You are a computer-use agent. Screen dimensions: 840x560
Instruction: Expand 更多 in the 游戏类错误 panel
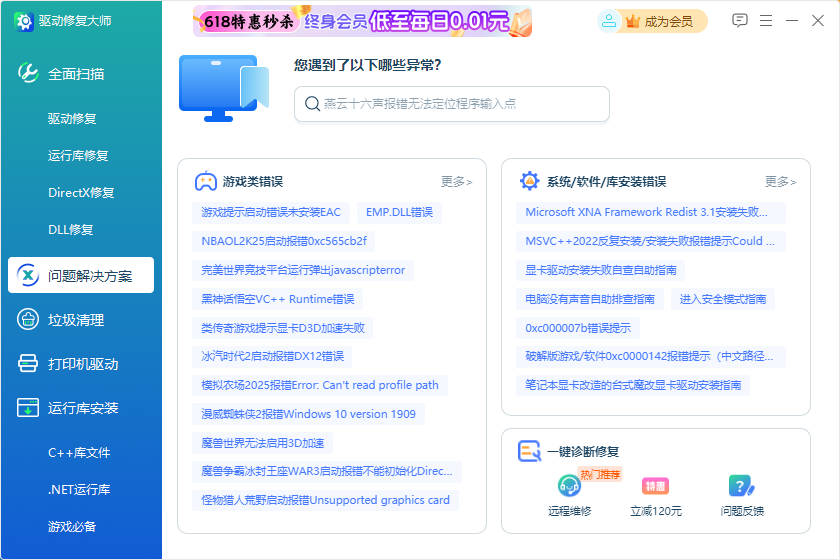456,182
